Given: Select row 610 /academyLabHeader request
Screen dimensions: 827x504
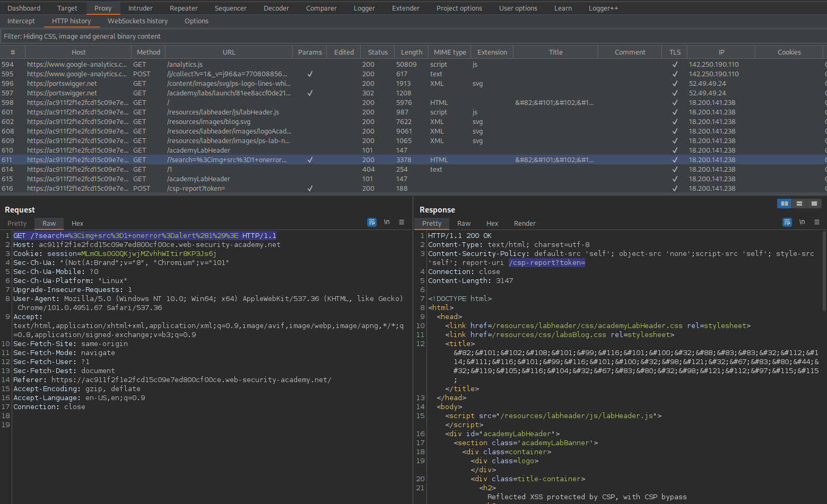Looking at the screenshot, I should click(413, 151).
